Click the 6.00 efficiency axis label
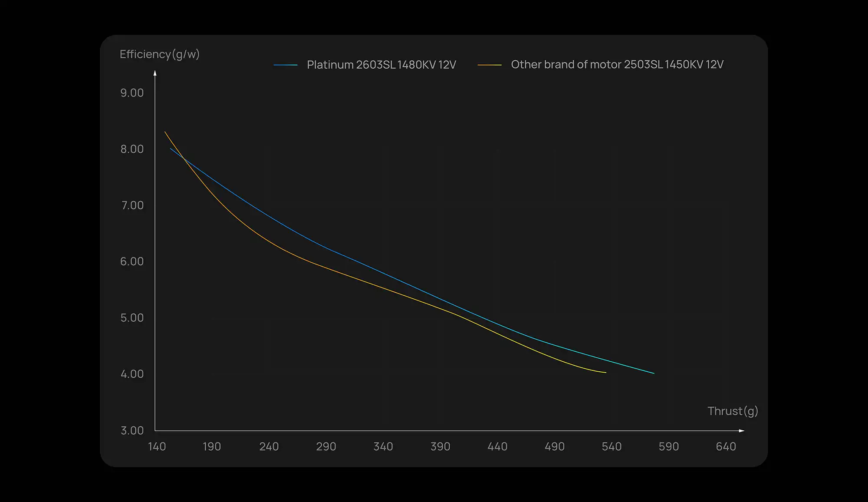Image resolution: width=868 pixels, height=502 pixels. (132, 261)
